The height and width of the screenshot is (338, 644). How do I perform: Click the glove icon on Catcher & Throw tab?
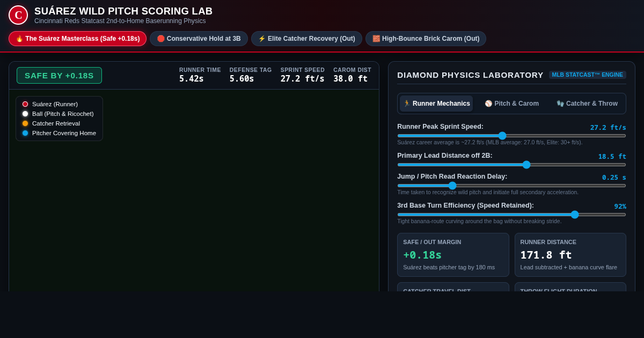coord(560,104)
